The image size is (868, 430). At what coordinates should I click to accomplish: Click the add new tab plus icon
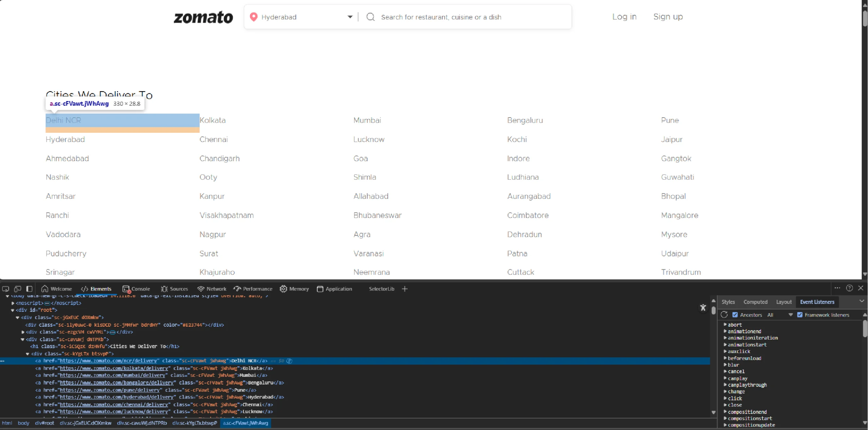click(405, 289)
